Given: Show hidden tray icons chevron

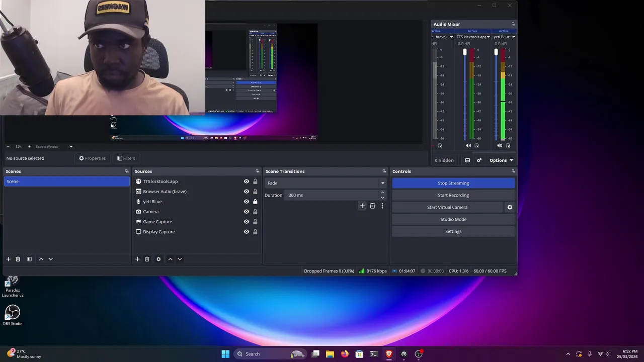Looking at the screenshot, I should coord(568,354).
